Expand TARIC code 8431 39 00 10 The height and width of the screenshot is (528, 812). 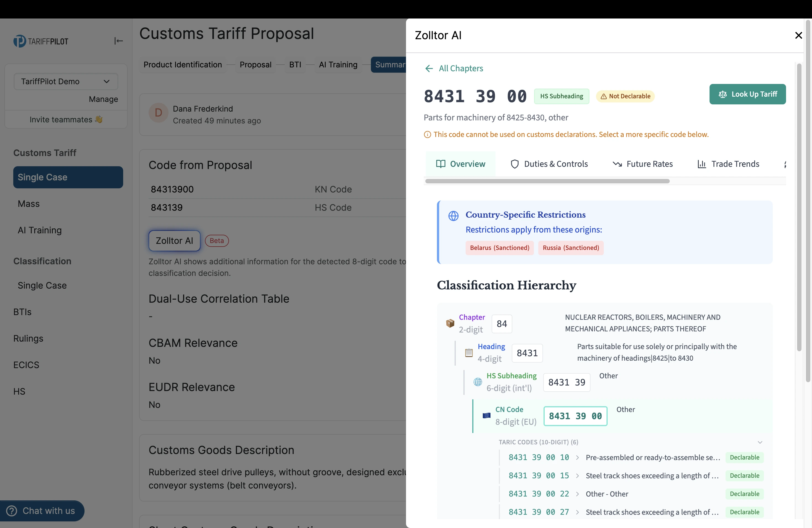click(x=577, y=457)
